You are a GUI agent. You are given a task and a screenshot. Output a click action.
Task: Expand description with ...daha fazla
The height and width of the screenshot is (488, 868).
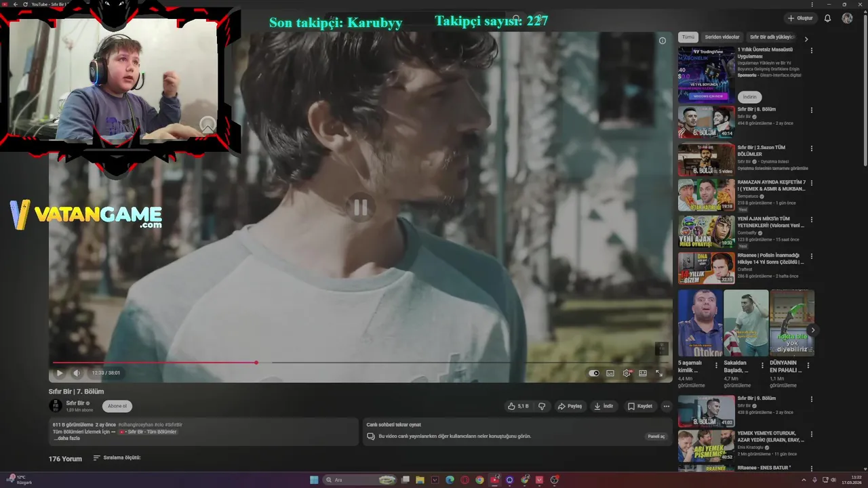point(66,439)
